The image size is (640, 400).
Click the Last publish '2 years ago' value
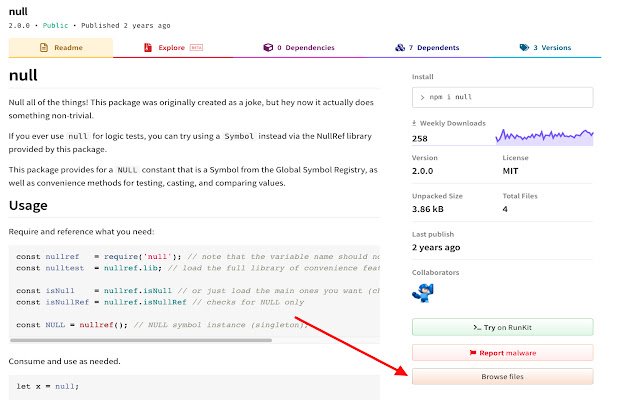pos(436,247)
